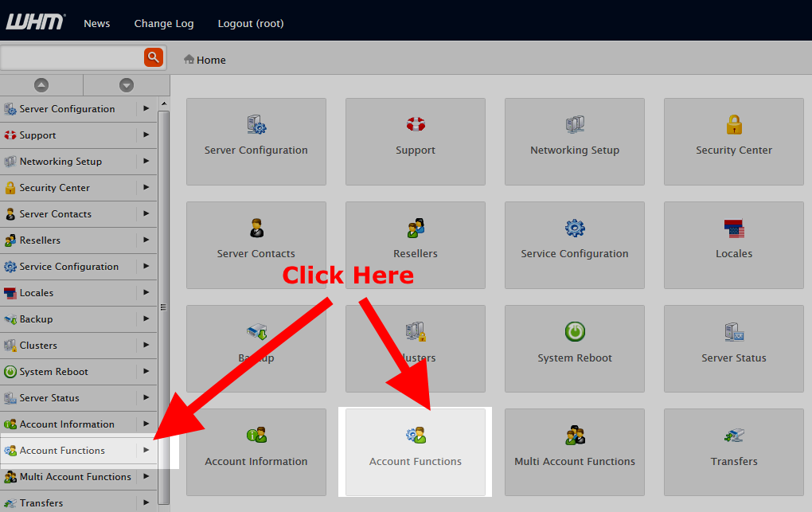Click the Server Configuration tile icon
This screenshot has width=812, height=512.
[256, 124]
